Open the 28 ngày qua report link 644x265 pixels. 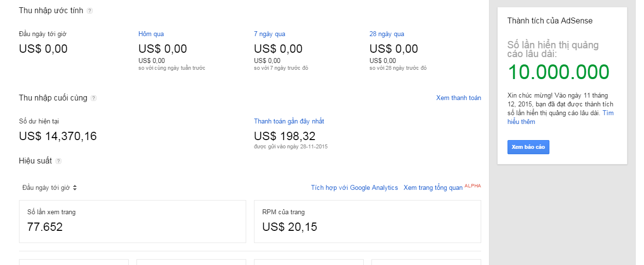(387, 34)
